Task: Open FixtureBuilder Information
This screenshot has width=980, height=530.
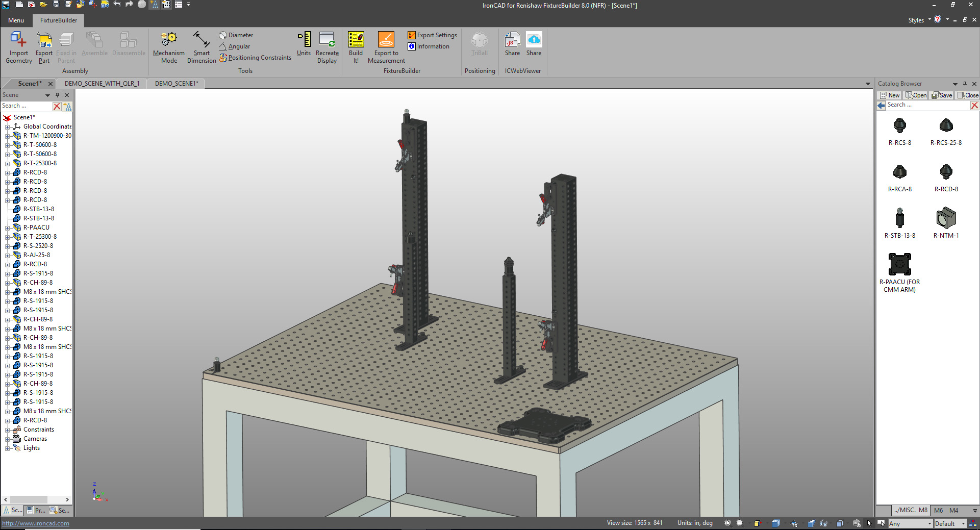Action: [429, 46]
